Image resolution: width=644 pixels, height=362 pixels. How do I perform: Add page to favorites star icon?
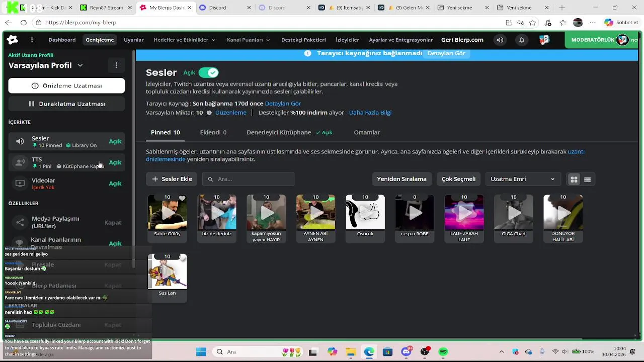533,23
